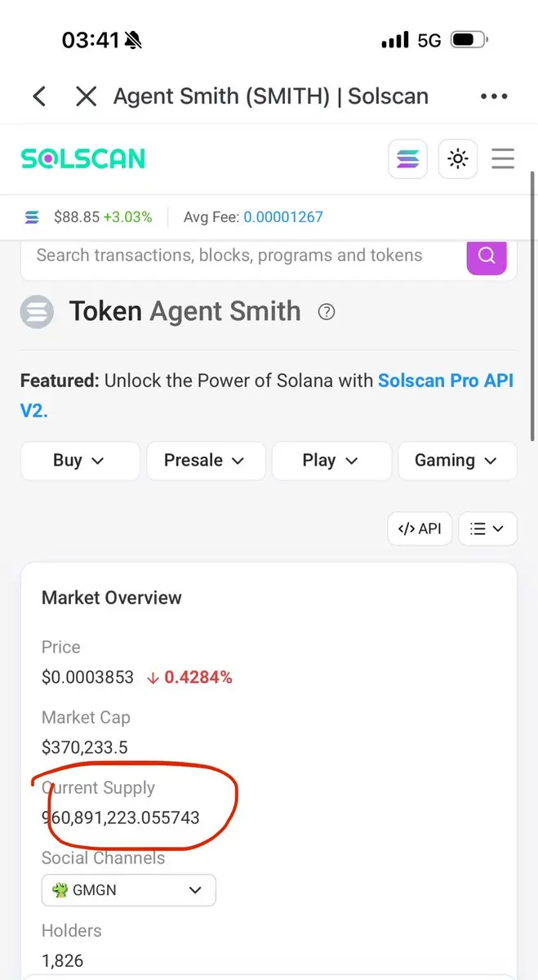Image resolution: width=538 pixels, height=980 pixels.
Task: Click the average fee value
Action: coord(283,217)
